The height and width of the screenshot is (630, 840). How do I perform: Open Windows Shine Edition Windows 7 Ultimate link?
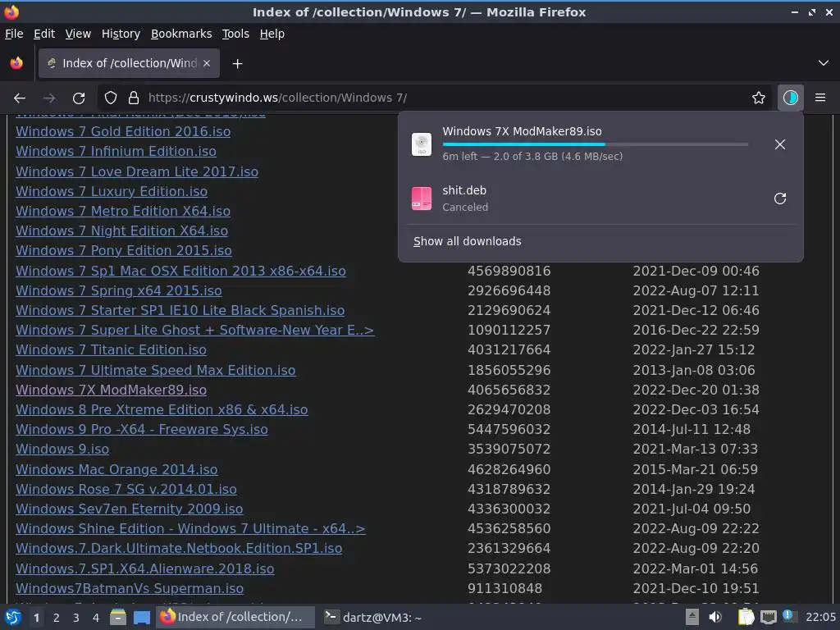coord(190,529)
